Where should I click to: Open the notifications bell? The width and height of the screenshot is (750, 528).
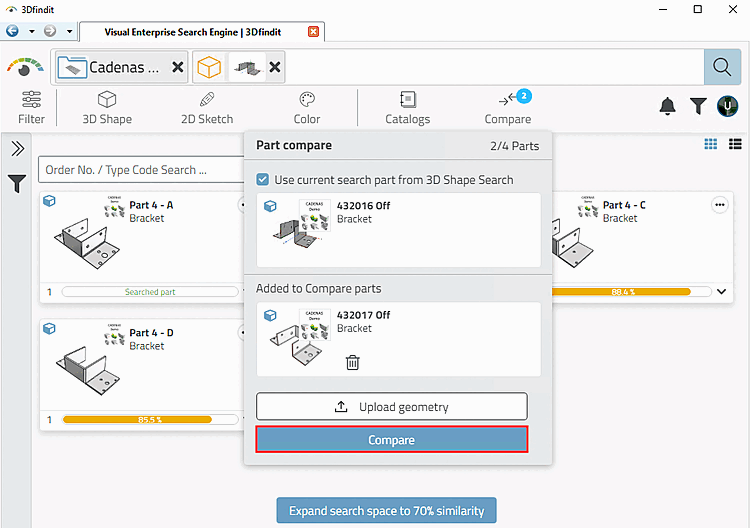pyautogui.click(x=667, y=106)
